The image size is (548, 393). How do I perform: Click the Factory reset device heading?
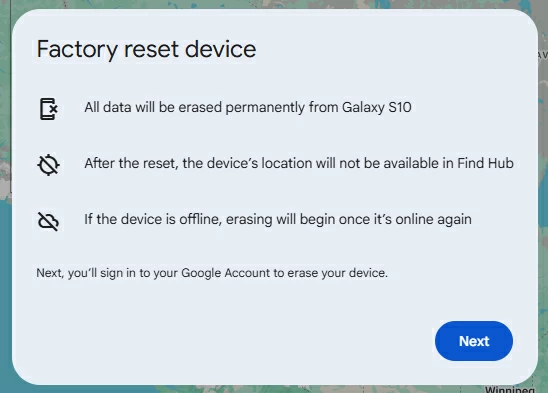pos(146,49)
